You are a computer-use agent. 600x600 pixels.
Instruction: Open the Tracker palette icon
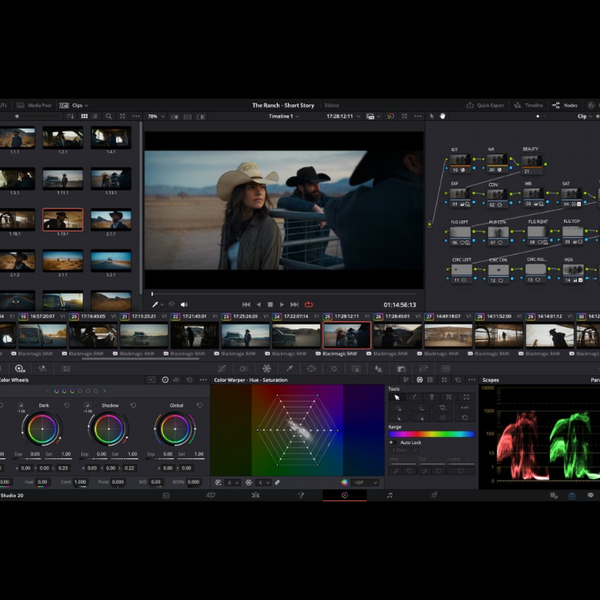pyautogui.click(x=334, y=368)
